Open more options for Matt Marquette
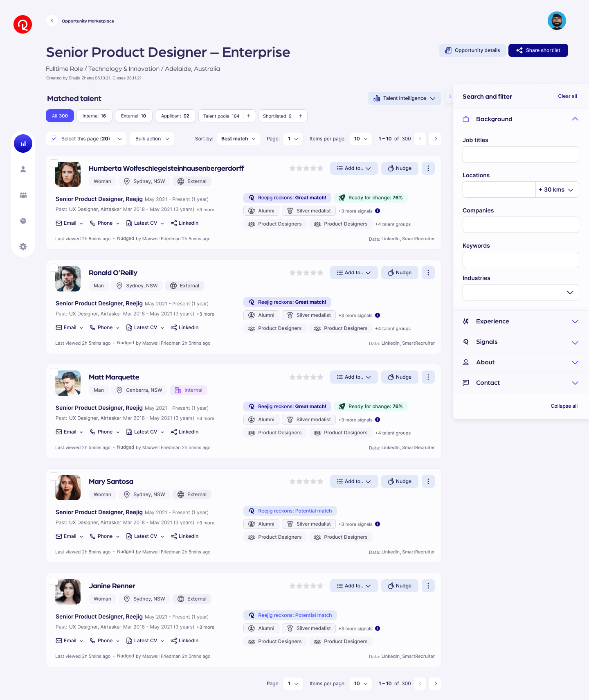 [x=428, y=377]
